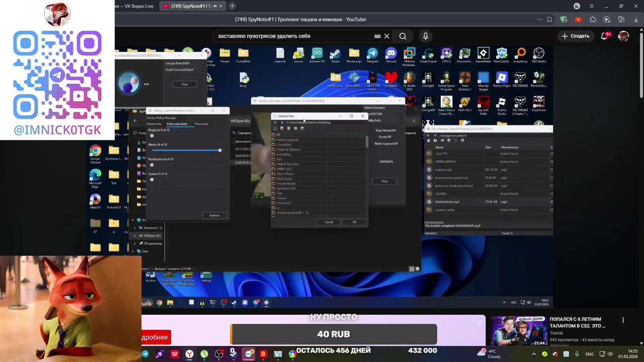
Task: Sort File Manager by Size column
Action: (488, 147)
